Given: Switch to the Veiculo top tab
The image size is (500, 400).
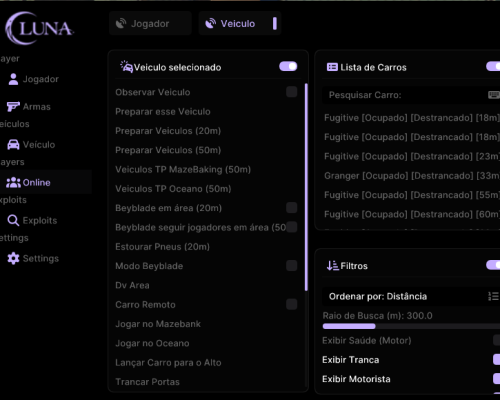Looking at the screenshot, I should (x=240, y=23).
